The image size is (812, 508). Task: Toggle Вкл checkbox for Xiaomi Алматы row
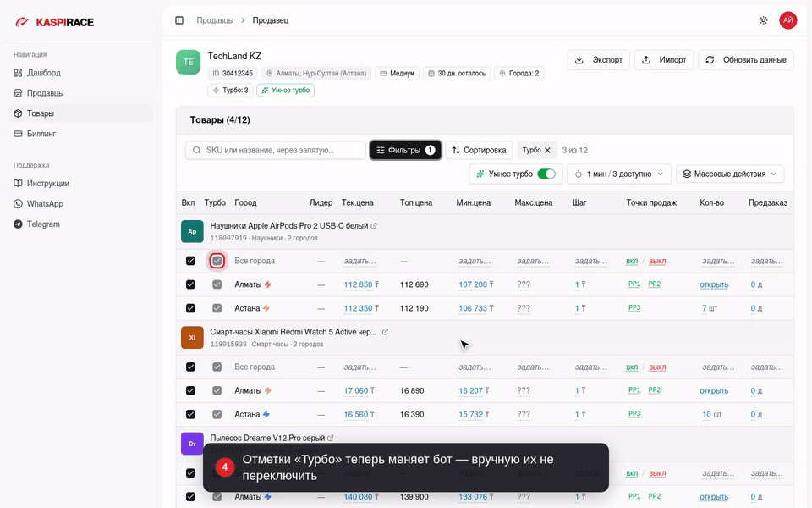pyautogui.click(x=190, y=391)
